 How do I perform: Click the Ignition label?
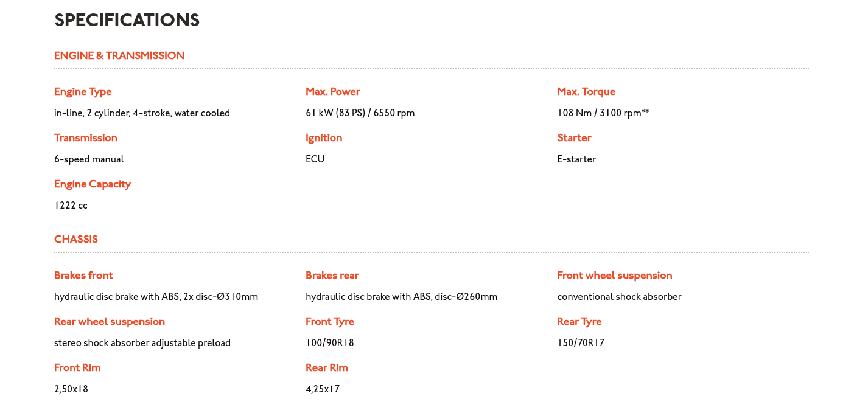[x=324, y=138]
